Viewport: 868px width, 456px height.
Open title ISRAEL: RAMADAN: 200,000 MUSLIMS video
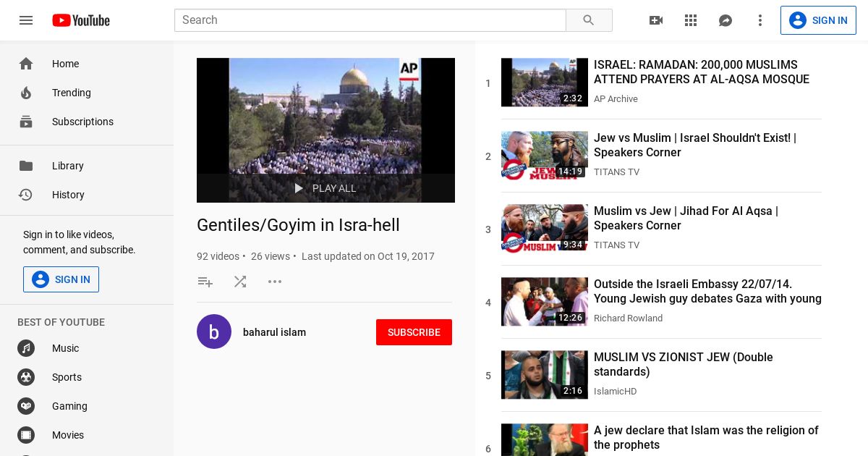click(x=702, y=72)
